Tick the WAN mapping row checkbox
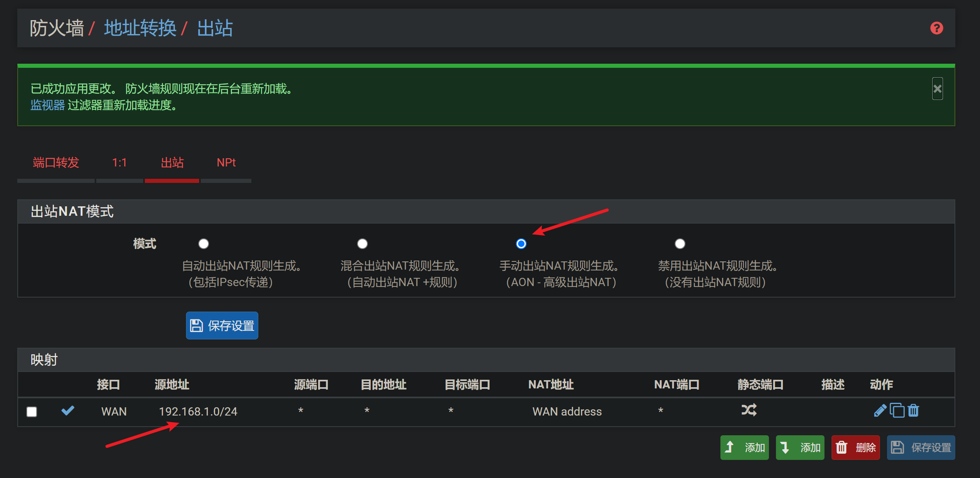This screenshot has width=980, height=478. pyautogui.click(x=32, y=411)
